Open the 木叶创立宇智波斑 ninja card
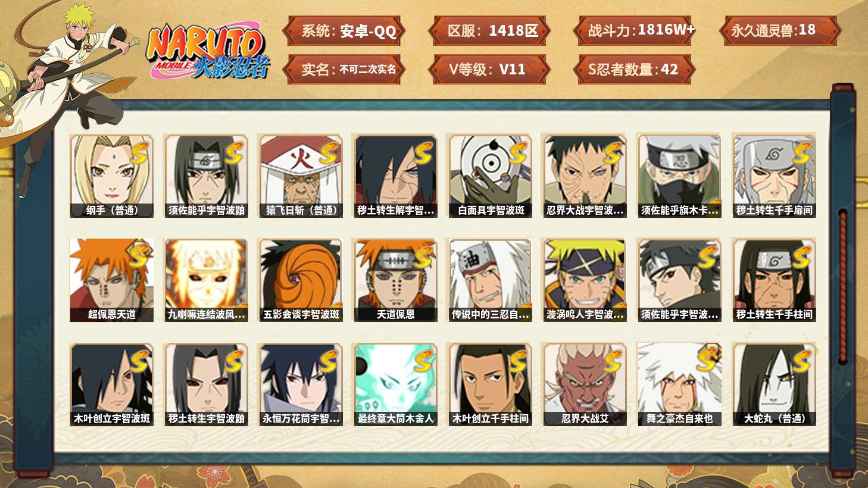The image size is (868, 488). pos(111,384)
